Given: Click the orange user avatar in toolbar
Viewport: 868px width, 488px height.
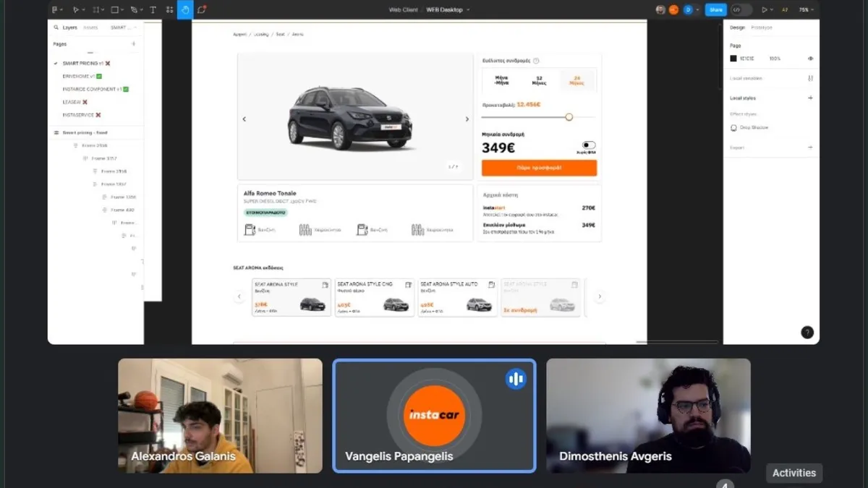Looking at the screenshot, I should point(673,9).
